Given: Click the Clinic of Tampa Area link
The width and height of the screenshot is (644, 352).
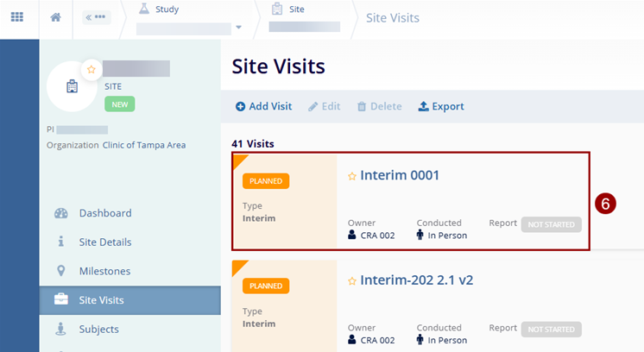Looking at the screenshot, I should (x=144, y=145).
